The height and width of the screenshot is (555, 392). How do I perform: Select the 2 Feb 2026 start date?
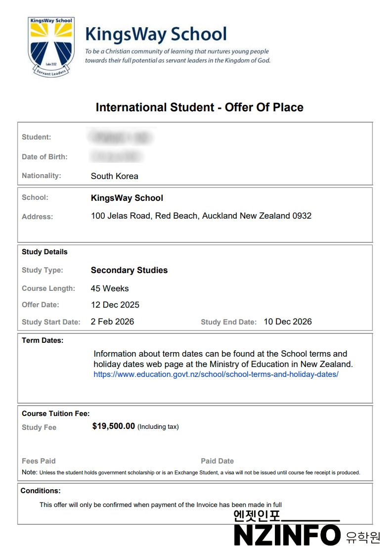tap(112, 322)
